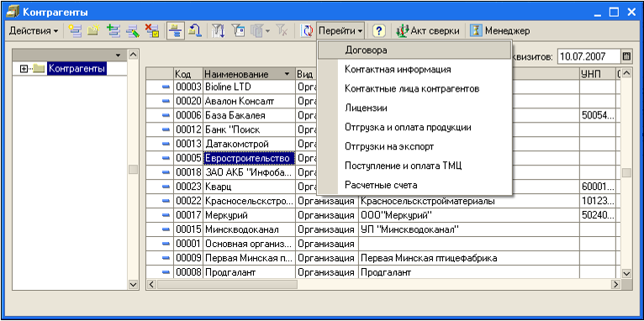Toggle hierarchical list view icon
Viewport: 644px width, 321px height.
click(176, 31)
